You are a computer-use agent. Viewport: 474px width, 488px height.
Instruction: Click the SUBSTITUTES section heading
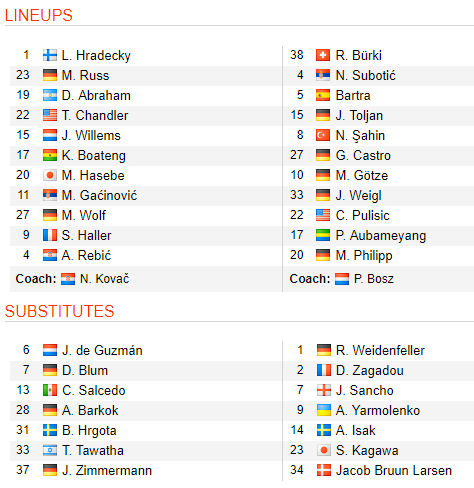(59, 311)
